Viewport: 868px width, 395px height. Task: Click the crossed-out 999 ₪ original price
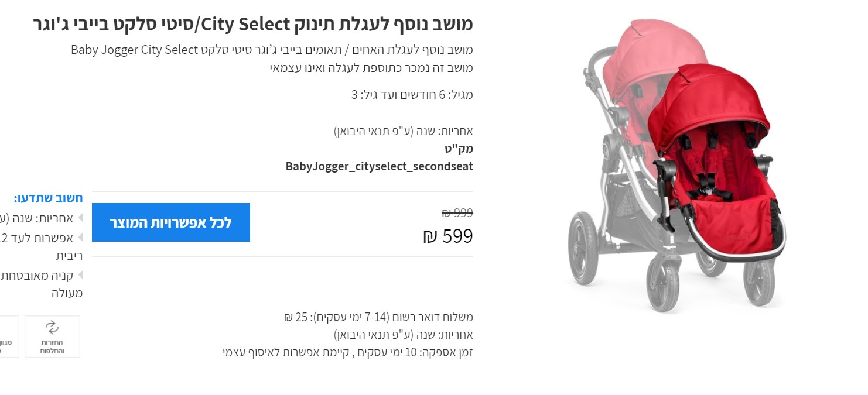pyautogui.click(x=457, y=213)
